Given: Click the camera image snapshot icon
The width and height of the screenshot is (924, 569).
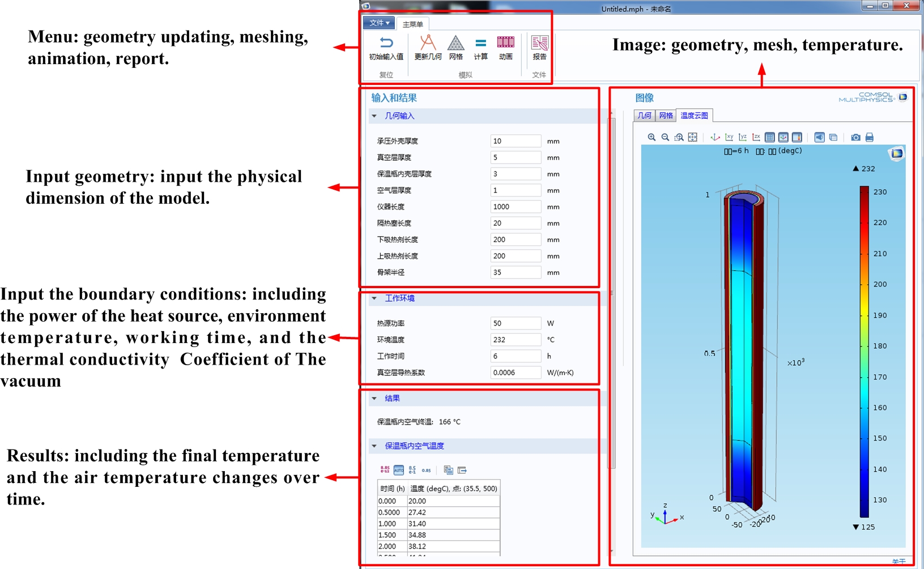Looking at the screenshot, I should pyautogui.click(x=855, y=137).
